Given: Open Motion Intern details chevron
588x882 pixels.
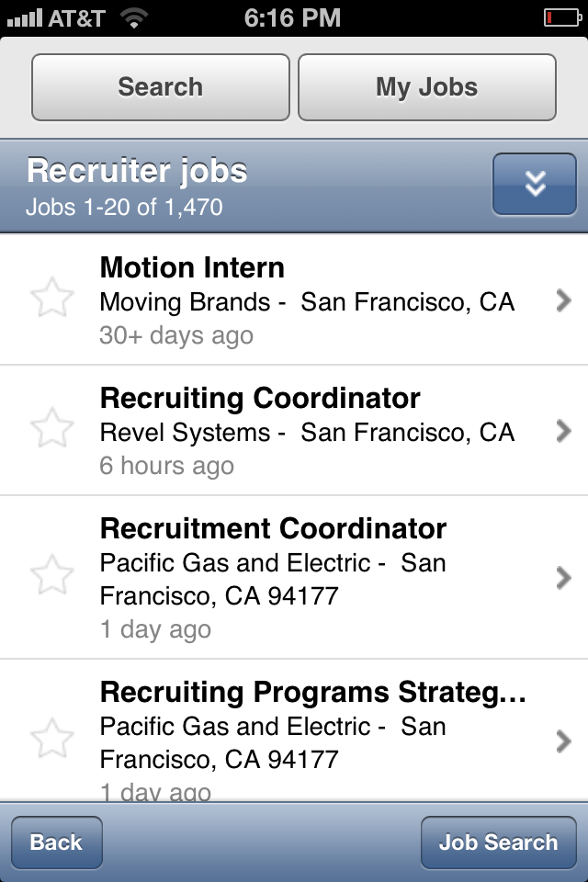Looking at the screenshot, I should click(563, 300).
